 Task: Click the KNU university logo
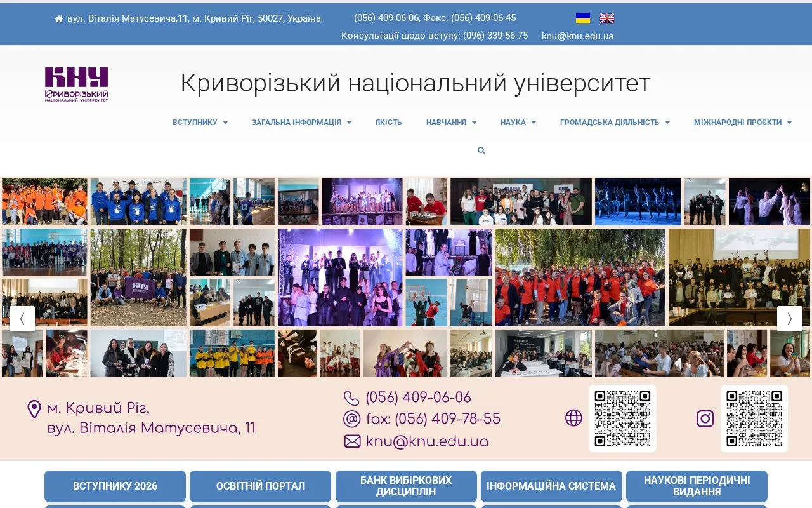click(x=76, y=84)
